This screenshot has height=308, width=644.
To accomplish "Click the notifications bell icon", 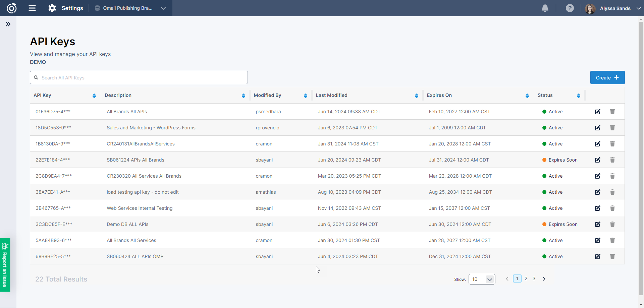I will pyautogui.click(x=545, y=8).
